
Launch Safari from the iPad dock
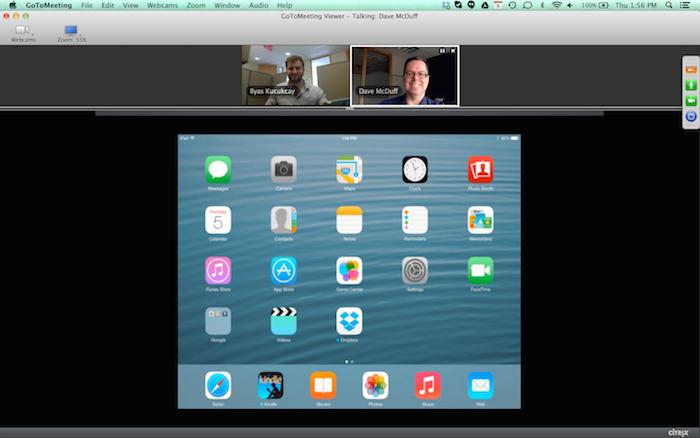(218, 384)
